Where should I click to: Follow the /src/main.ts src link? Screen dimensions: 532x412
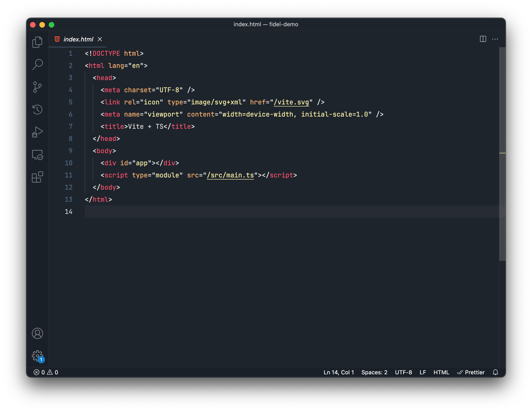click(230, 175)
